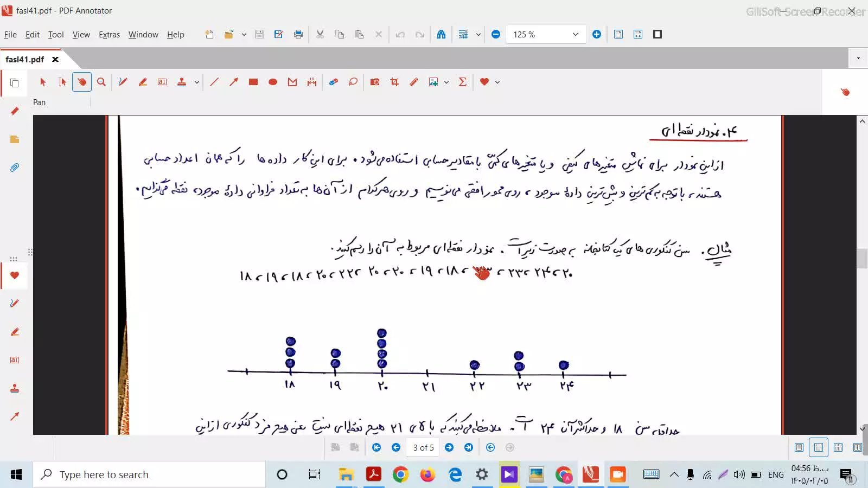Navigate back in view history
Image resolution: width=868 pixels, height=488 pixels.
coord(490,447)
